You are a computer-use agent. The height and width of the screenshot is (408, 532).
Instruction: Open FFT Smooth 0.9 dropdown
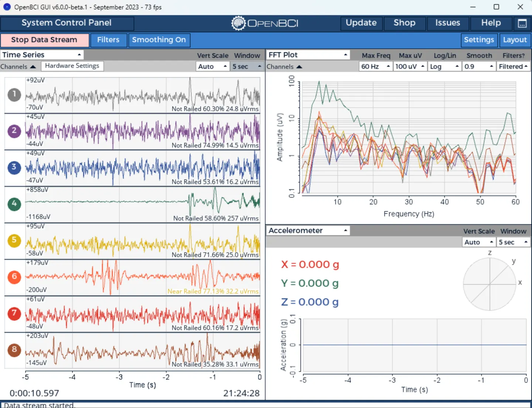click(x=479, y=67)
